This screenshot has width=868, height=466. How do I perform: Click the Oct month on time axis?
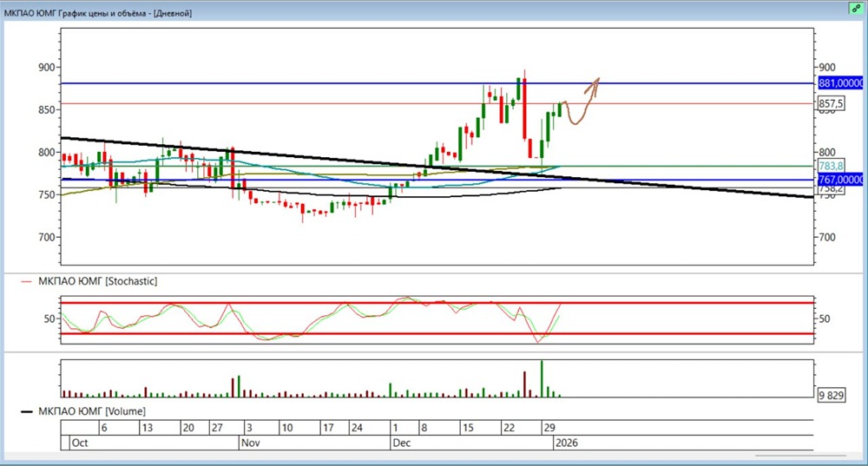click(x=79, y=443)
